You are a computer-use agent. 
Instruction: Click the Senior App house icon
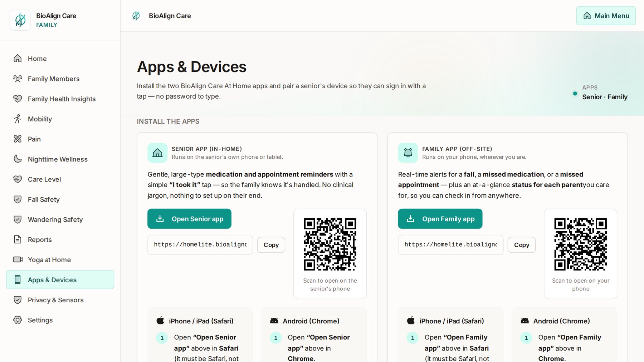click(x=157, y=153)
